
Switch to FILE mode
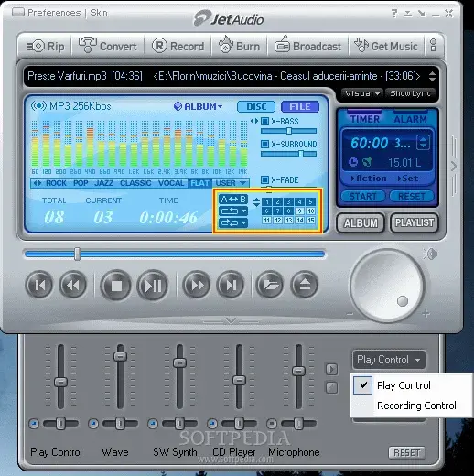(300, 106)
